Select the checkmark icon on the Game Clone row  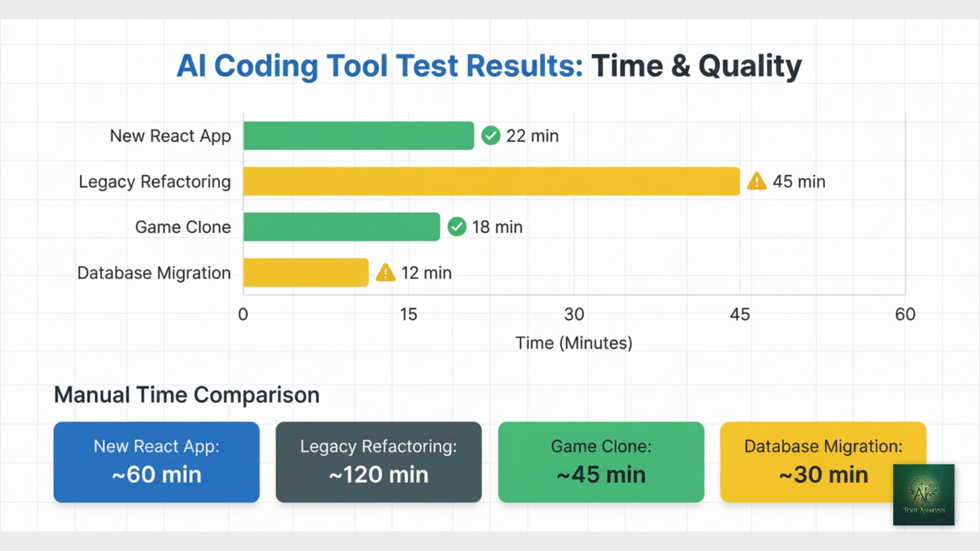456,227
